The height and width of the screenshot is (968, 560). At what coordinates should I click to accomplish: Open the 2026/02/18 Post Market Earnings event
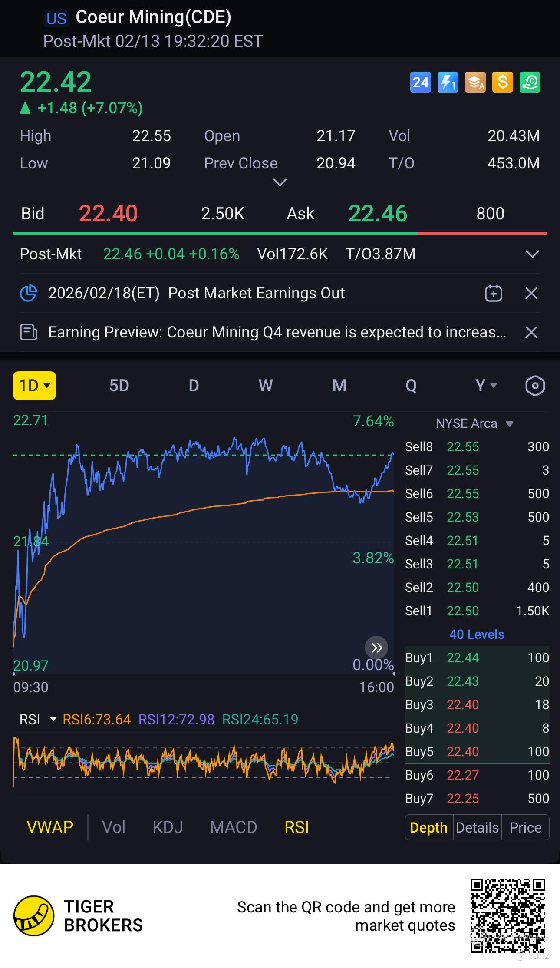196,293
